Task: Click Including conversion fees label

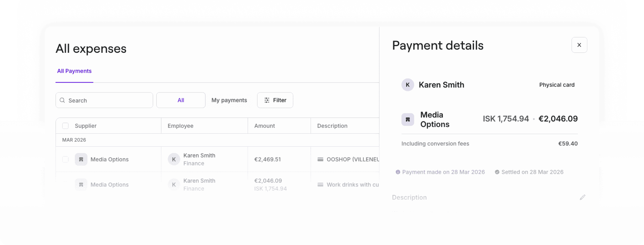Action: click(435, 144)
